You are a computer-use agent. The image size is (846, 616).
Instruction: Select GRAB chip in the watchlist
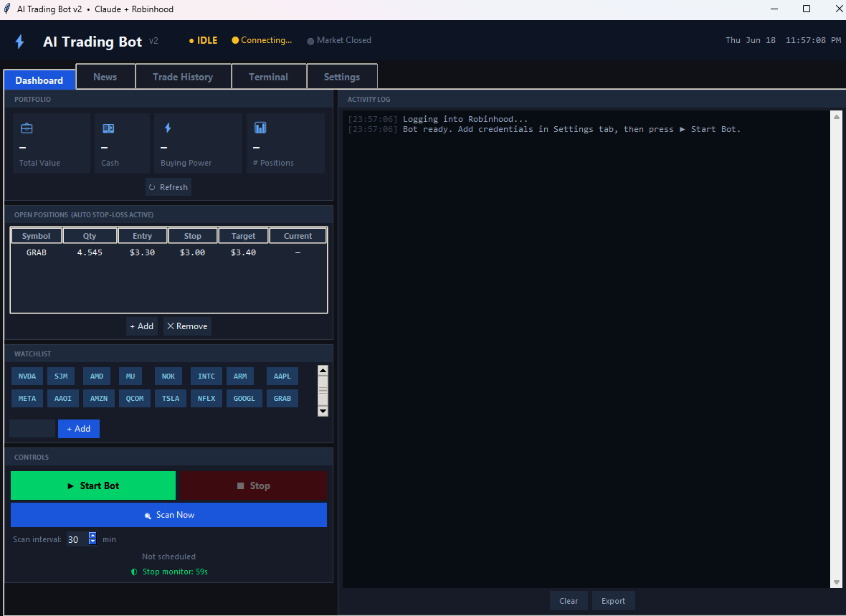(282, 399)
